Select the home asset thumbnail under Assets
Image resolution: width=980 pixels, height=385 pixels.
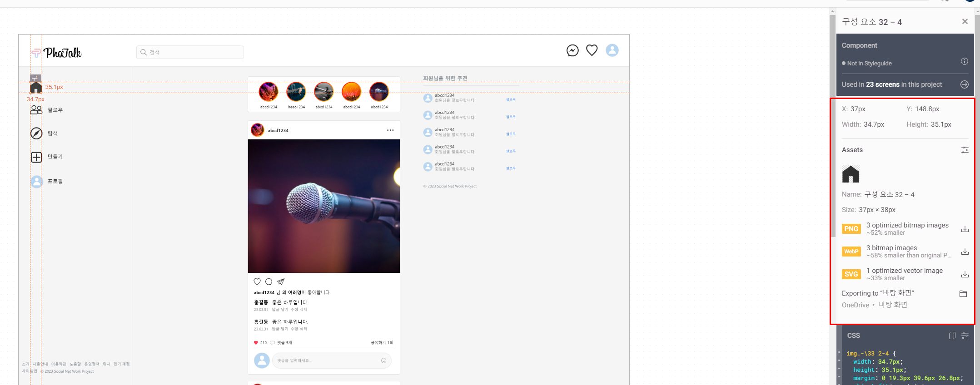click(x=851, y=174)
